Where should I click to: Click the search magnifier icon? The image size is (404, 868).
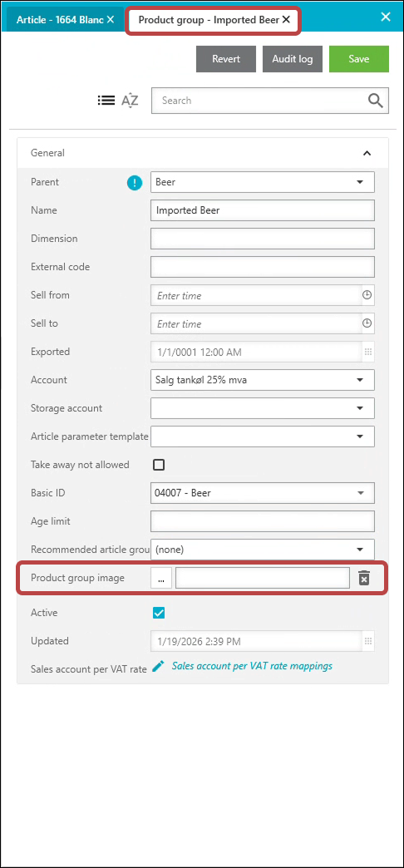point(375,101)
